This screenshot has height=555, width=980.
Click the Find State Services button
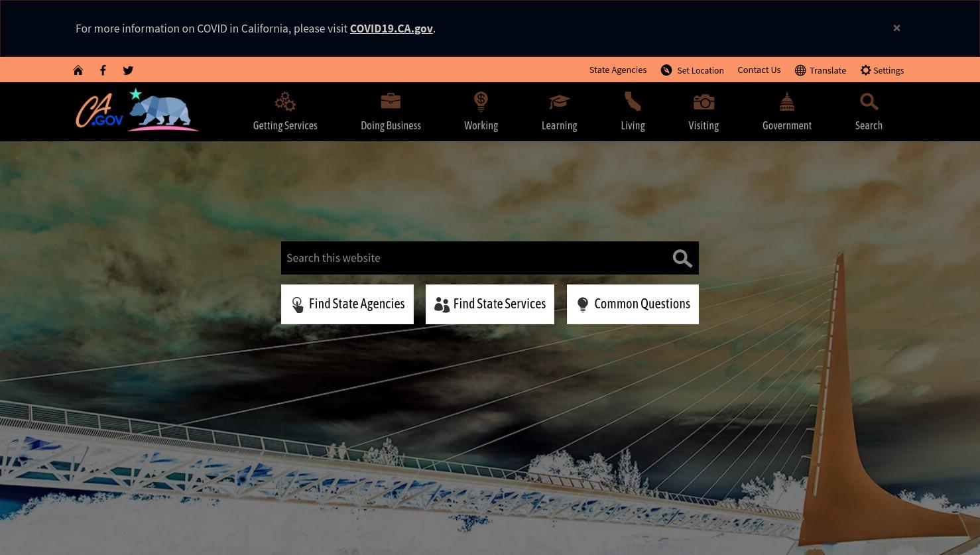coord(490,304)
